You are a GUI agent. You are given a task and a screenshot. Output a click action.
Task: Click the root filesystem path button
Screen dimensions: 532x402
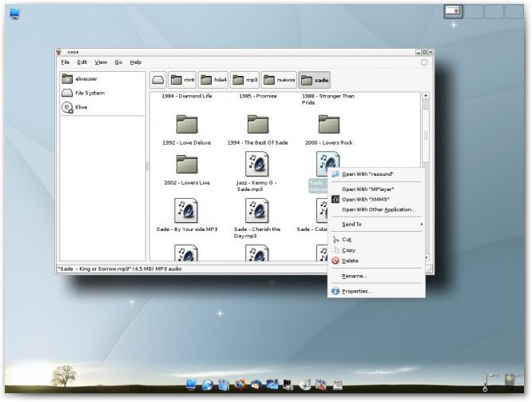tap(159, 80)
